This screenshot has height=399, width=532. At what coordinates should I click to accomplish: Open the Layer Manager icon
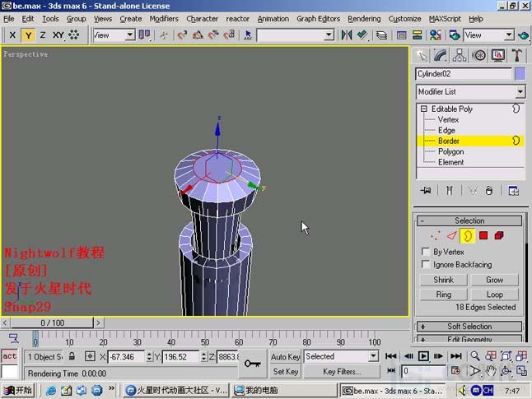pos(381,35)
